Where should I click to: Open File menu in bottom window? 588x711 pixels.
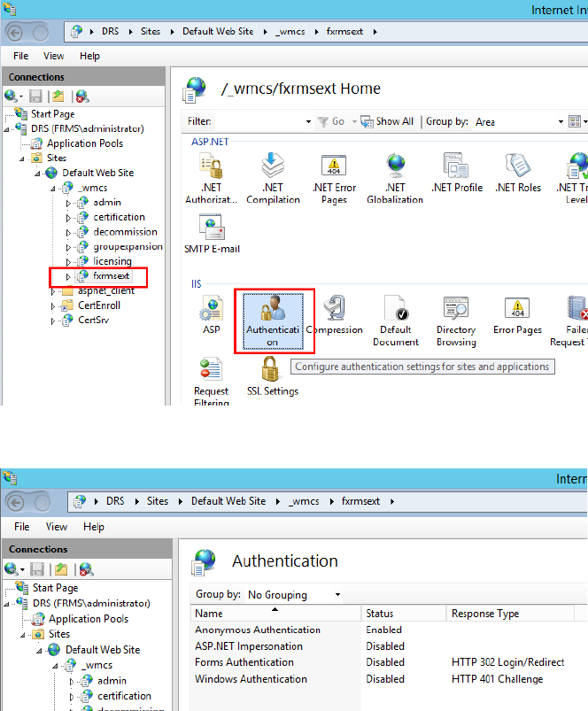22,527
